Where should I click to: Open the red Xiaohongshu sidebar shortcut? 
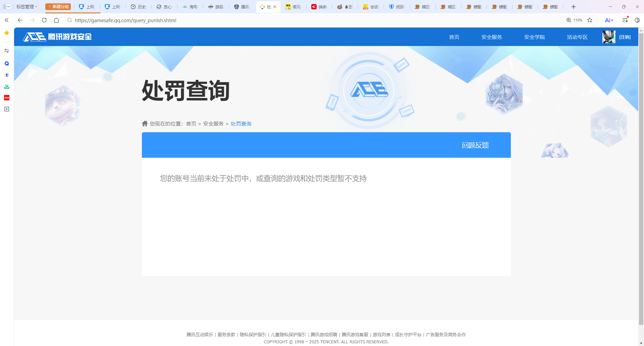tap(7, 98)
